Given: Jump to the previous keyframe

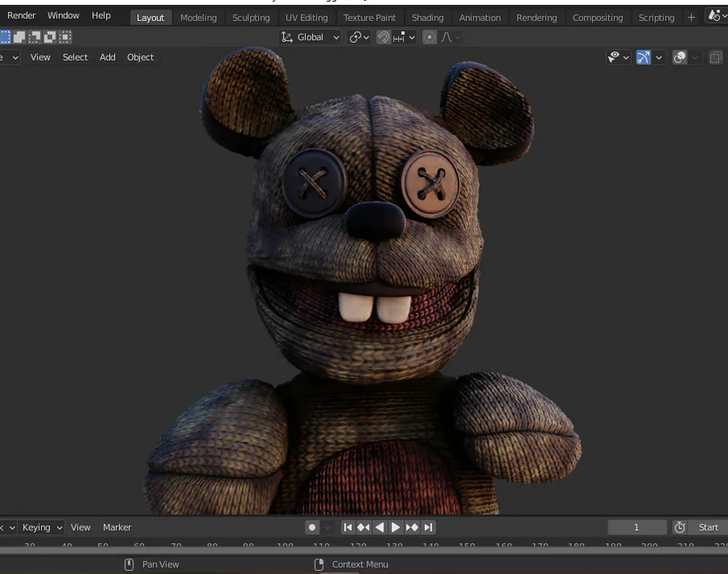Looking at the screenshot, I should pyautogui.click(x=363, y=527).
